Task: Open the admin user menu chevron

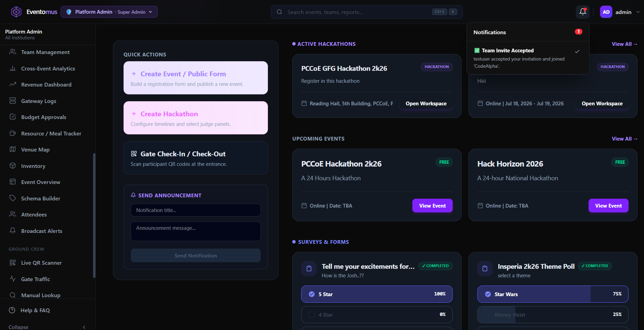Action: [638, 12]
